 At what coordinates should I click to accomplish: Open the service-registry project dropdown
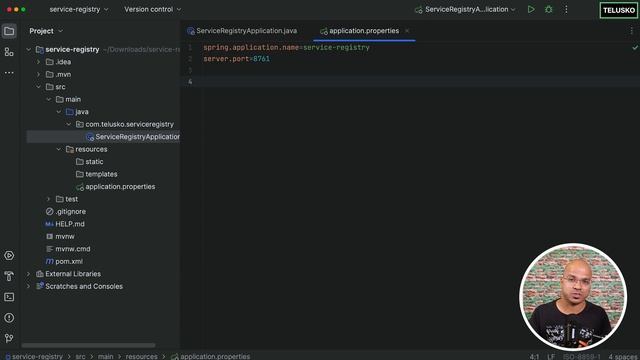79,9
